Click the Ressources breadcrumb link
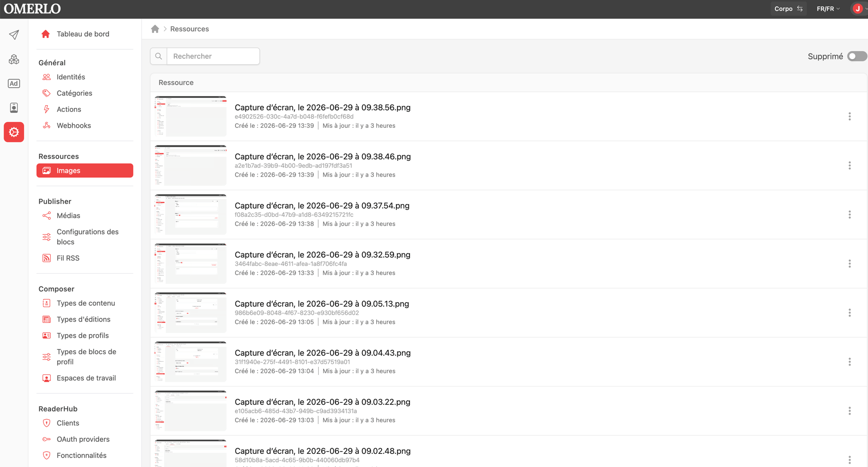Image resolution: width=868 pixels, height=467 pixels. 189,29
